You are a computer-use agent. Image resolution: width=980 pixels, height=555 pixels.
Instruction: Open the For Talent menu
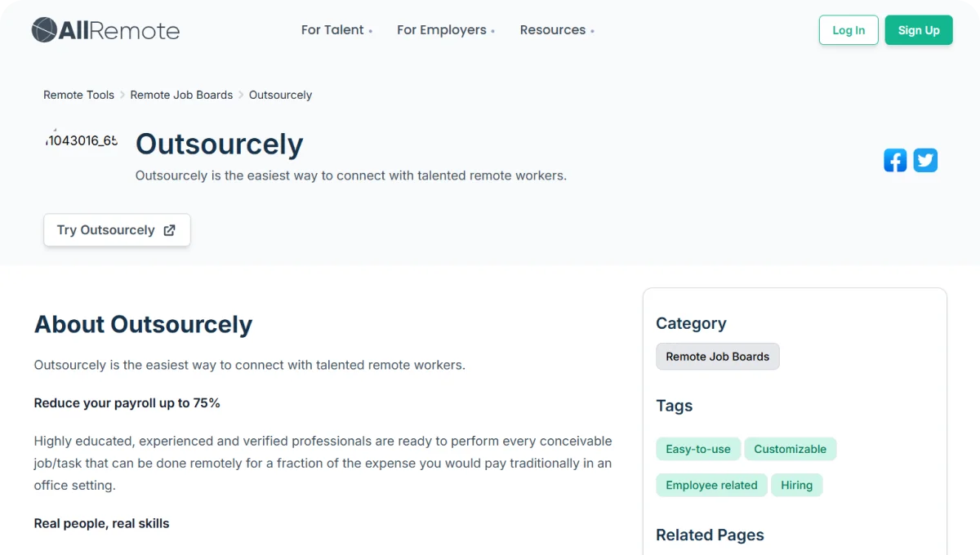pos(336,30)
